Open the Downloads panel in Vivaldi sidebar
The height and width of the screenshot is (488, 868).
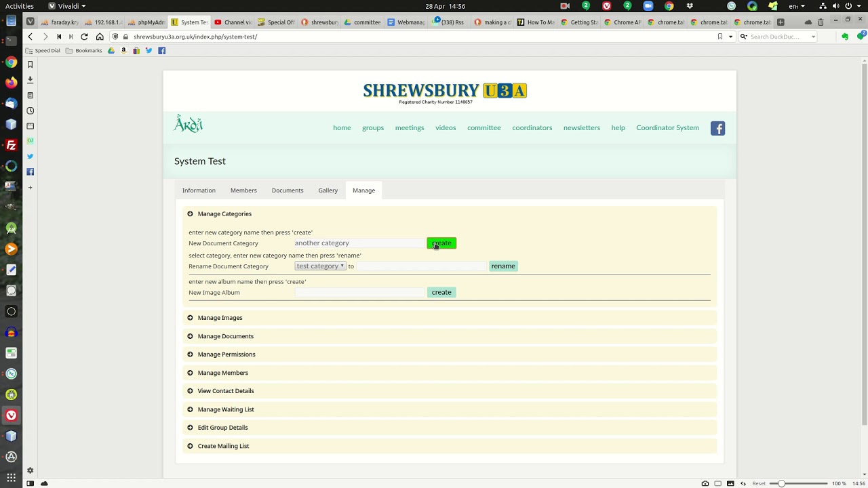click(x=30, y=80)
